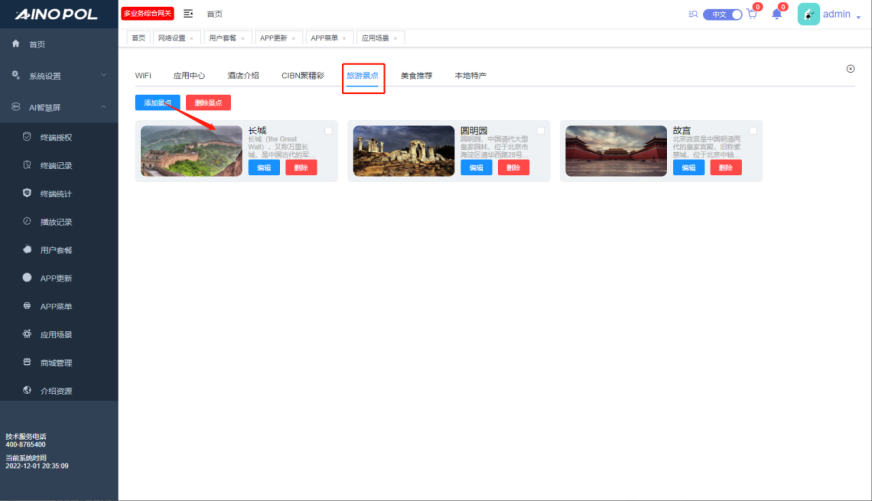The image size is (872, 501).
Task: Switch to the 美食推荐 tab
Action: click(x=417, y=75)
